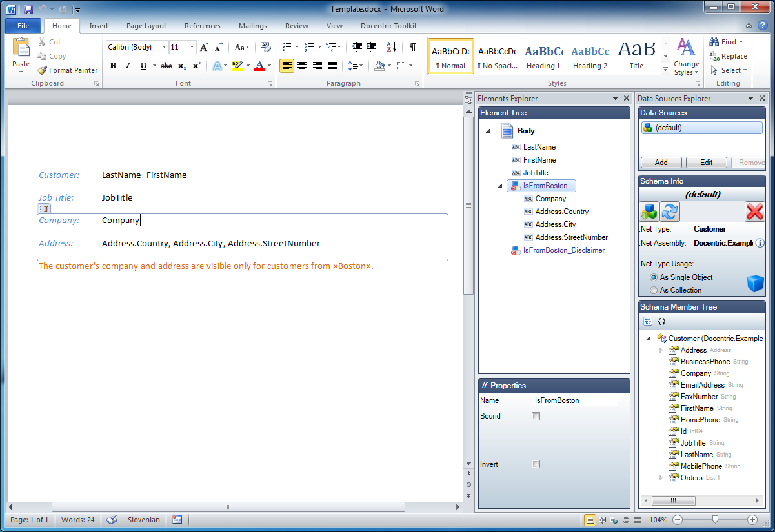Click the refresh schema icon in Schema Info
775x532 pixels.
[670, 212]
